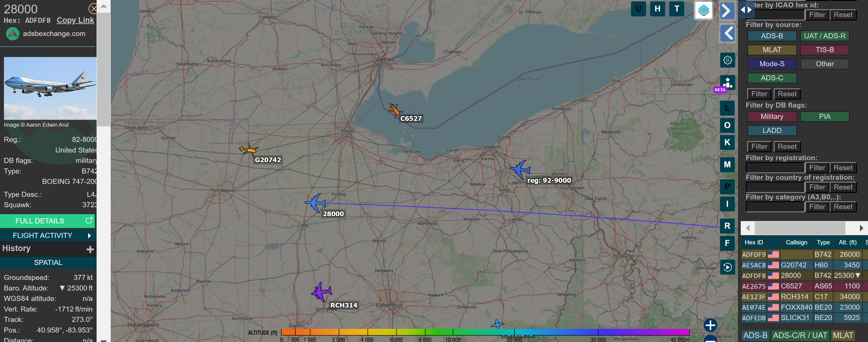
Task: Click the left-pointing chevron sidebar button
Action: click(x=728, y=33)
